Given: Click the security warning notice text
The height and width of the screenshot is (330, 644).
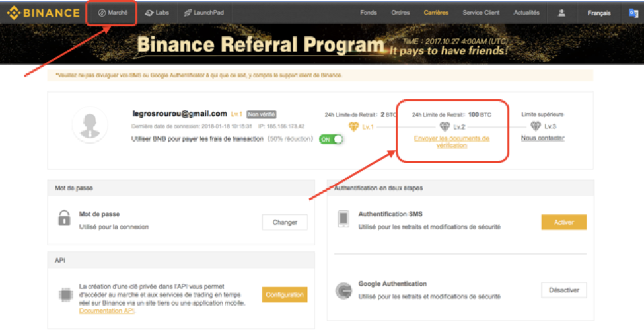Looking at the screenshot, I should tap(199, 75).
